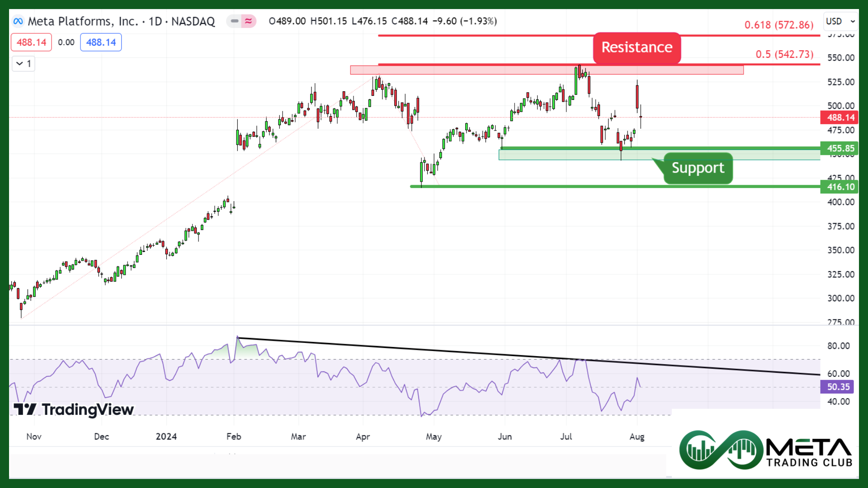The height and width of the screenshot is (488, 868).
Task: Click the red 488.14 current price label
Action: 840,117
